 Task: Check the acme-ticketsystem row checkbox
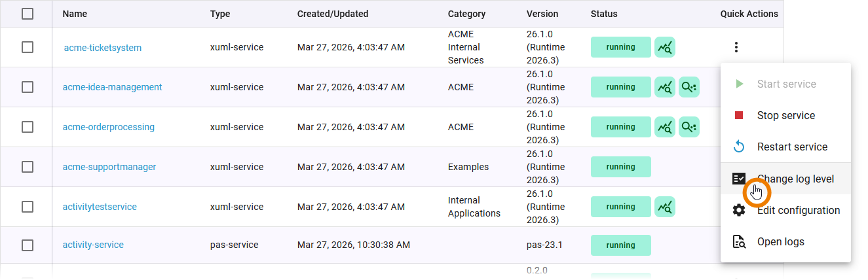(x=28, y=47)
